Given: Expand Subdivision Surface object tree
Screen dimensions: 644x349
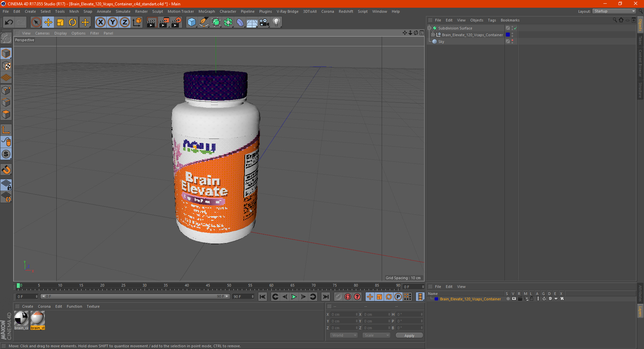Looking at the screenshot, I should (x=429, y=28).
